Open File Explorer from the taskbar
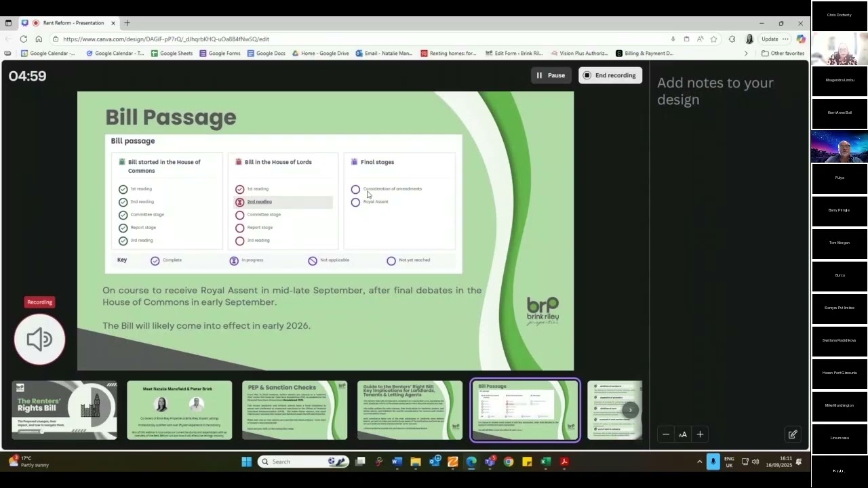868x488 pixels. 416,462
